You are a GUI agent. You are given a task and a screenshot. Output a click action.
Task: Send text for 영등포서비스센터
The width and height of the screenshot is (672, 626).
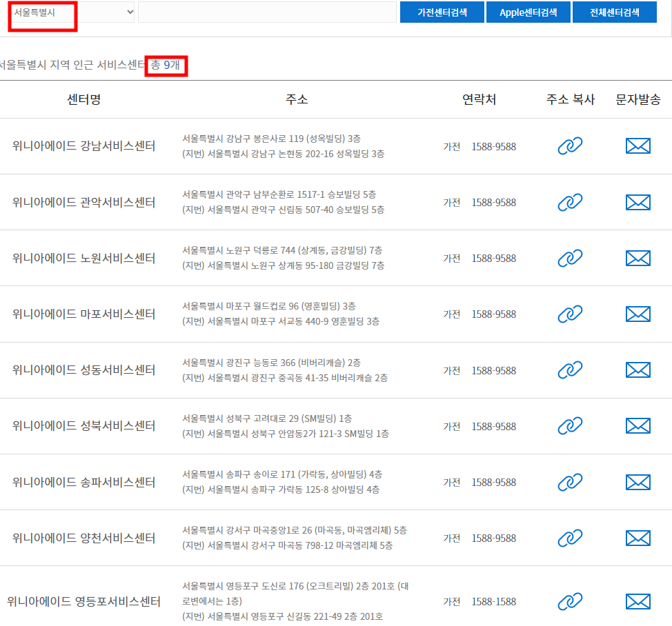click(638, 600)
